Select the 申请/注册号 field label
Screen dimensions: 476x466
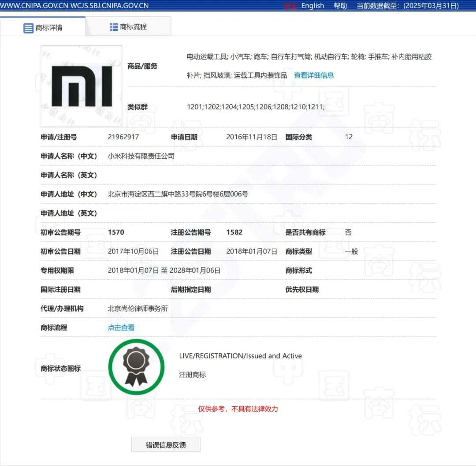[x=59, y=137]
